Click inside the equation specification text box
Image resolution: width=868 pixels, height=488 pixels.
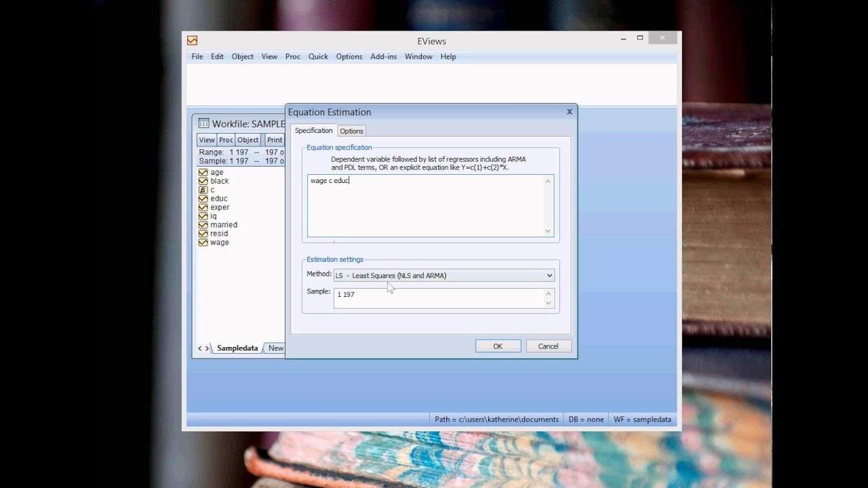point(431,205)
